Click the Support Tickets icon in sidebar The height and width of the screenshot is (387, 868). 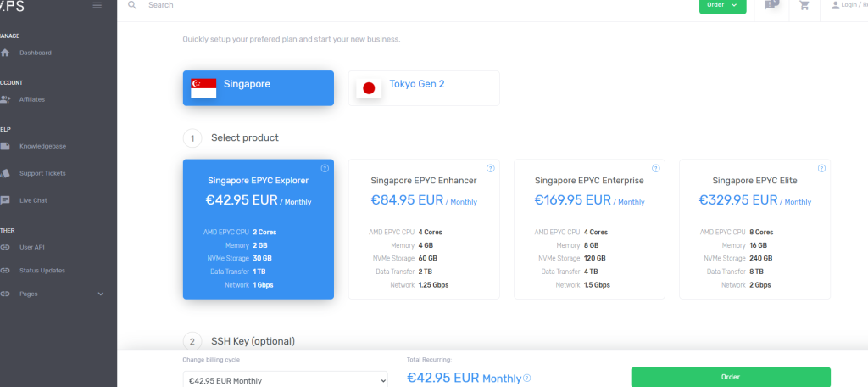tap(6, 173)
